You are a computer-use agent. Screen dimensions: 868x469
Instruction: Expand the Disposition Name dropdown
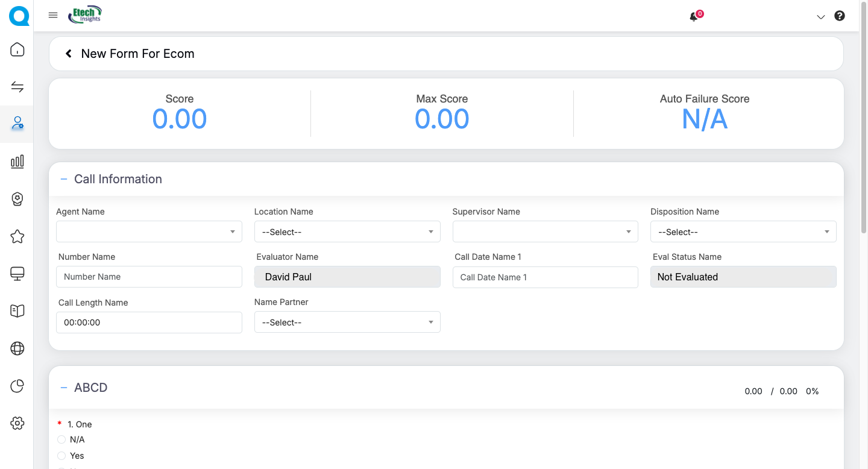(743, 231)
